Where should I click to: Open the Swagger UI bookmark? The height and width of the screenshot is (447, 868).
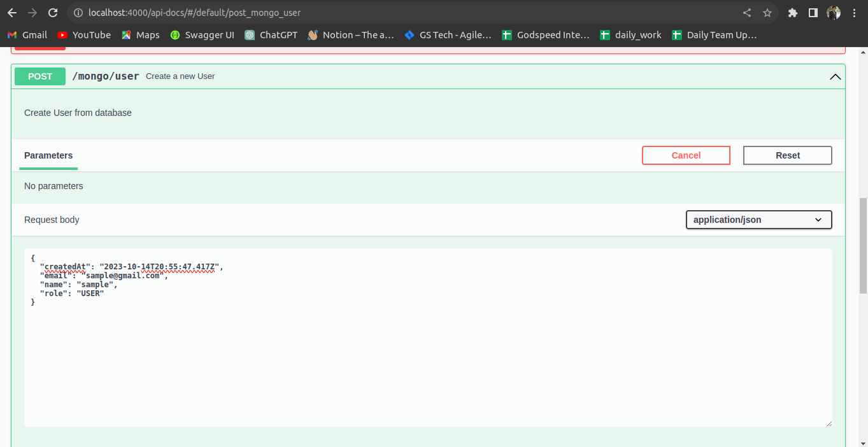(x=203, y=35)
